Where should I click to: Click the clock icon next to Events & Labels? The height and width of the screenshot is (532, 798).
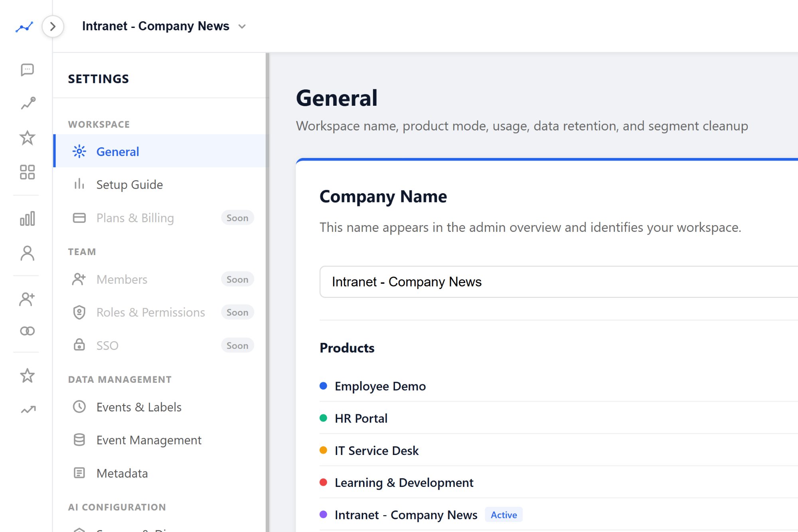tap(79, 407)
